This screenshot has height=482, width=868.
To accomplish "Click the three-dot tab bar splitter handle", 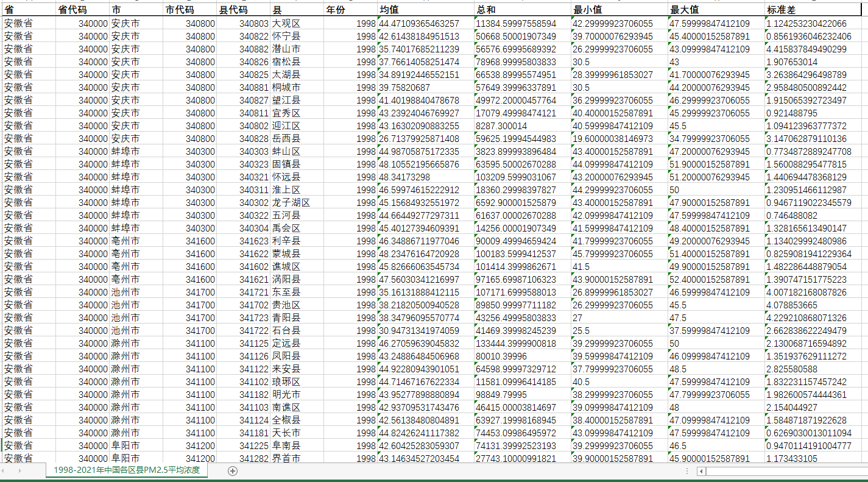I will tap(687, 471).
